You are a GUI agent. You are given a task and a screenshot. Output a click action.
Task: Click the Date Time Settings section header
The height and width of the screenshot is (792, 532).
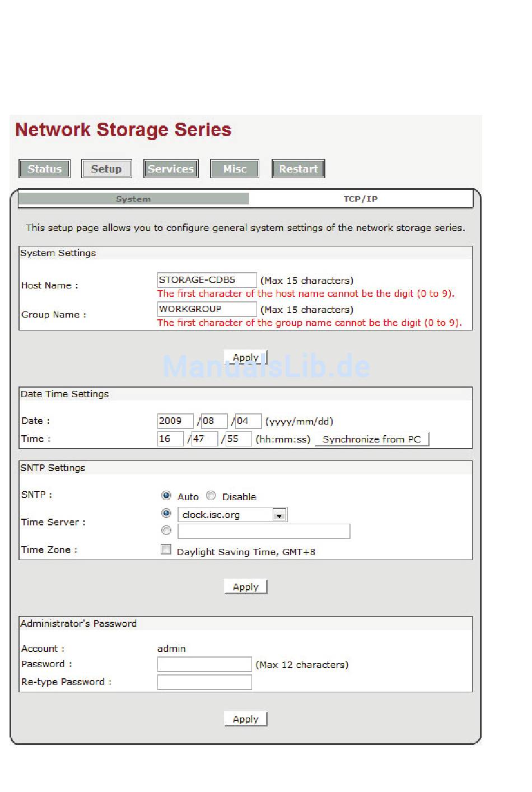(x=65, y=394)
